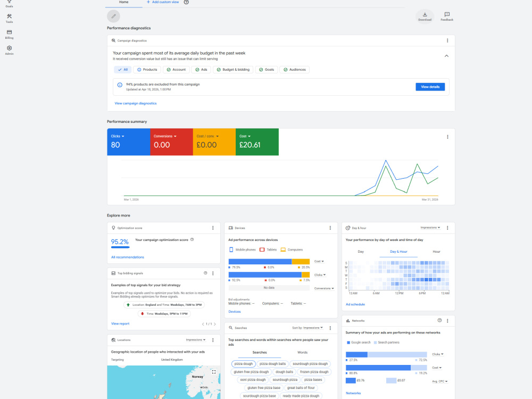532x399 pixels.
Task: Click the Day & hour heatmap grid
Action: (x=398, y=275)
